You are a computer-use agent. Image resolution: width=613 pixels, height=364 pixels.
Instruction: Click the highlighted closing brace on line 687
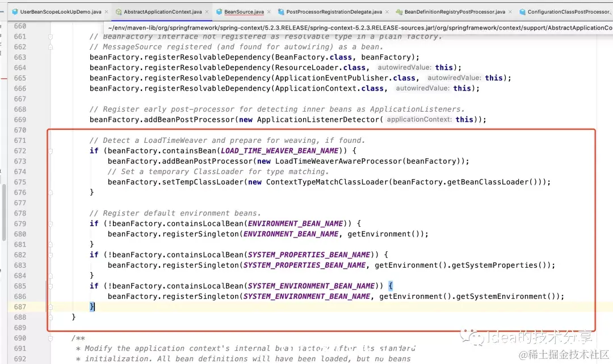[92, 307]
